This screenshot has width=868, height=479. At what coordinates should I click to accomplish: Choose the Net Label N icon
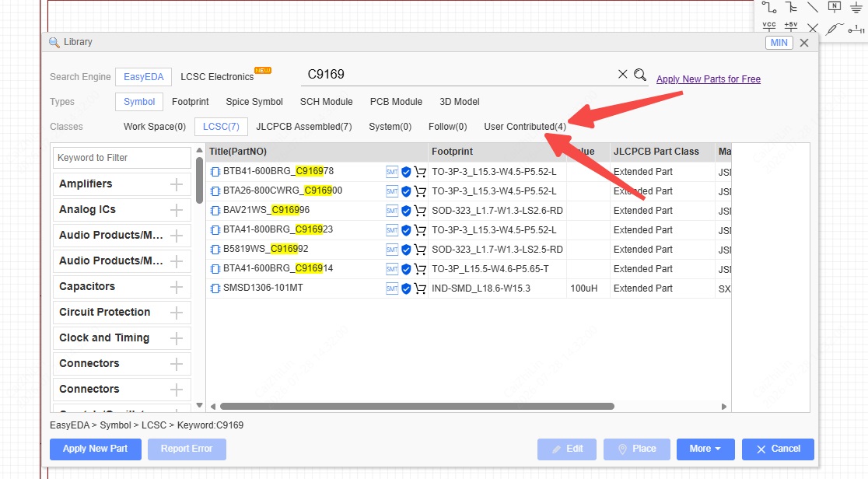pos(835,7)
